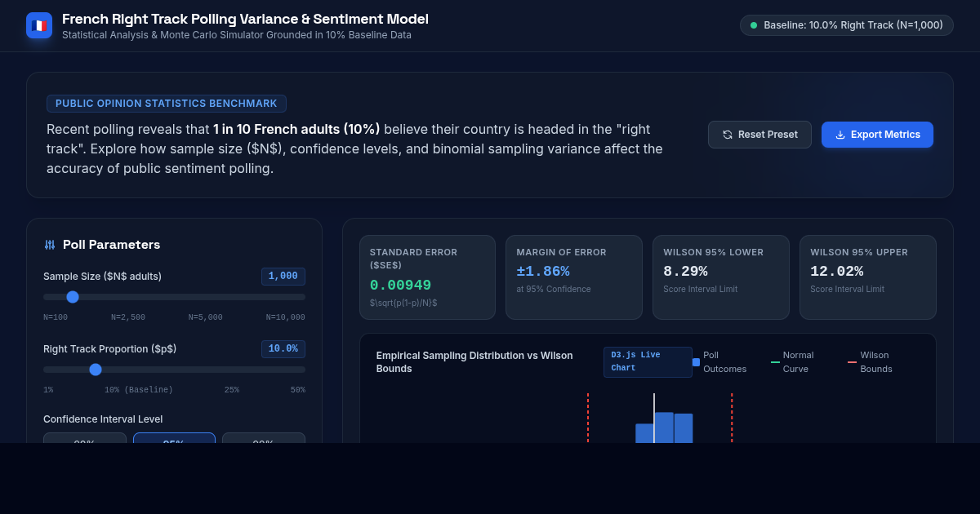Click the Poll Parameters sliders icon

tap(50, 245)
